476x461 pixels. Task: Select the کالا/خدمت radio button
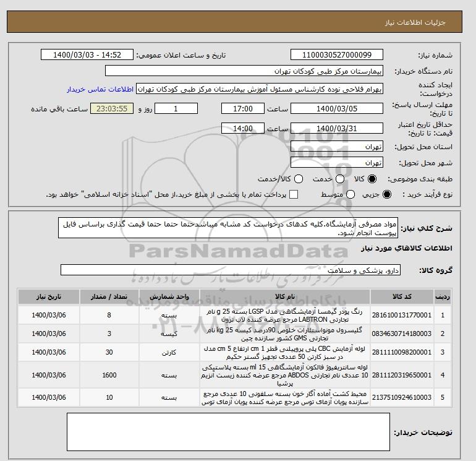pos(299,179)
